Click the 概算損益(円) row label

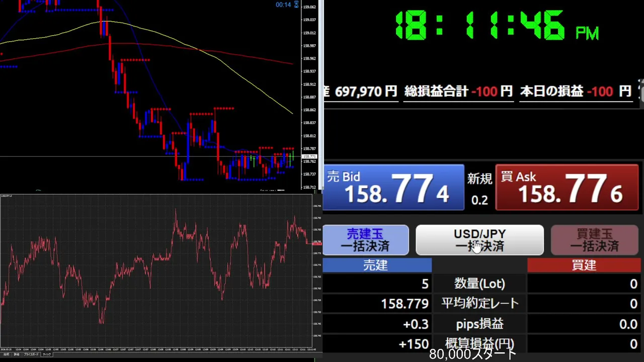[x=479, y=344]
